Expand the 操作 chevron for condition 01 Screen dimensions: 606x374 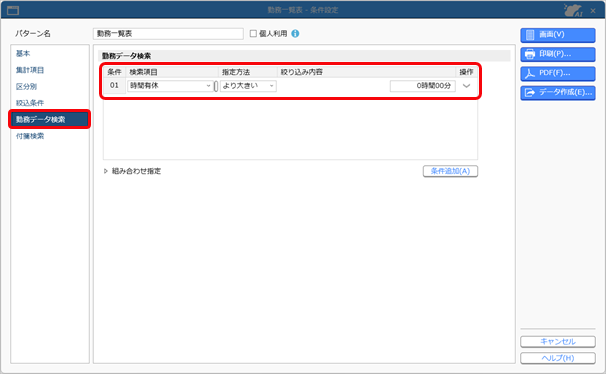click(x=466, y=86)
